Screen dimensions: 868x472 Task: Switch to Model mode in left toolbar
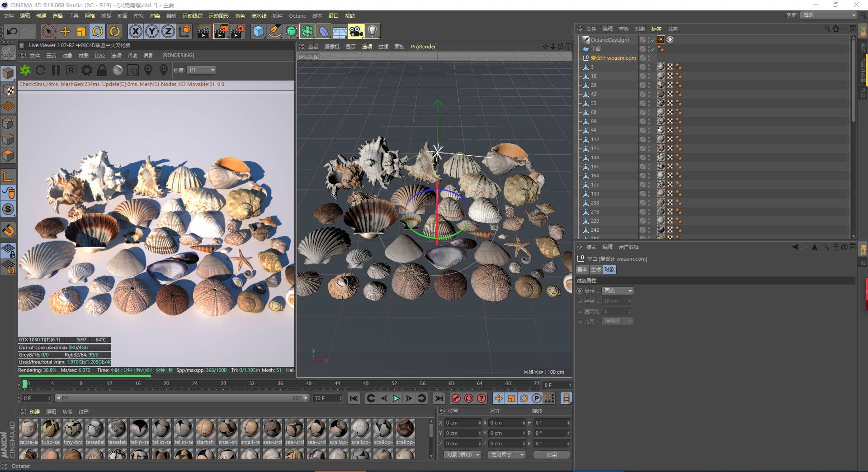click(8, 73)
